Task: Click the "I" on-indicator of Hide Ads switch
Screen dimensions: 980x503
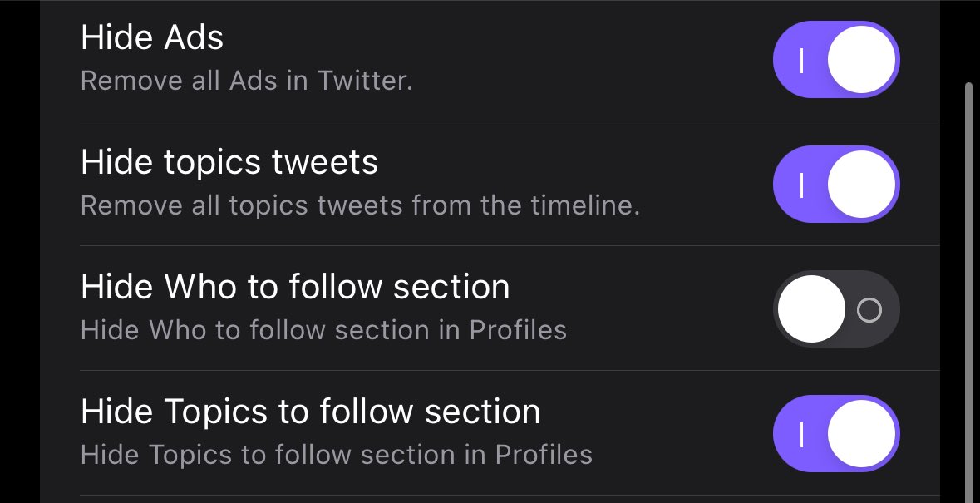Action: 801,60
